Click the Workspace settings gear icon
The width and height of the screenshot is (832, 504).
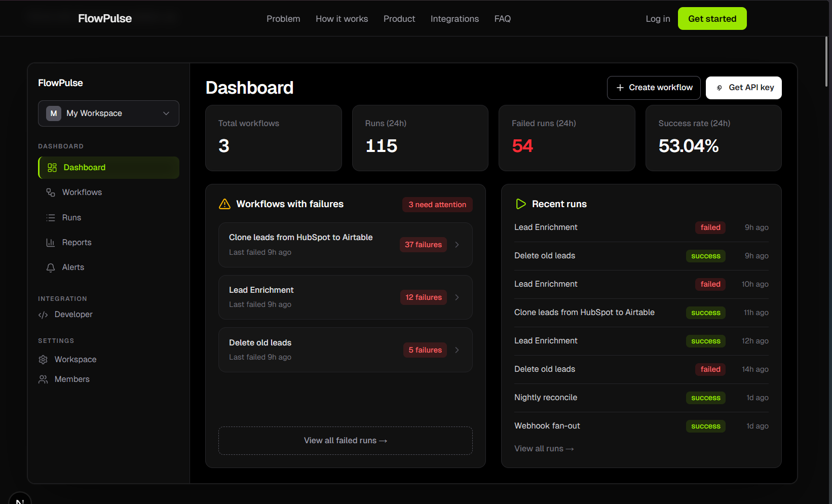43,360
